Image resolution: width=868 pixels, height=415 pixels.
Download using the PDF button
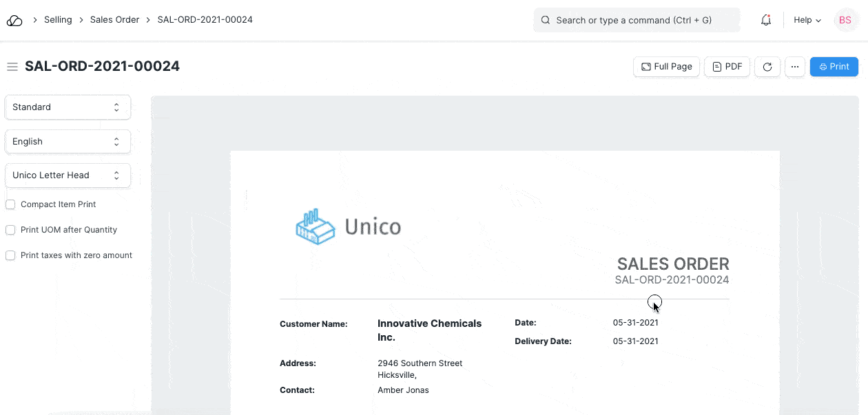click(x=727, y=67)
